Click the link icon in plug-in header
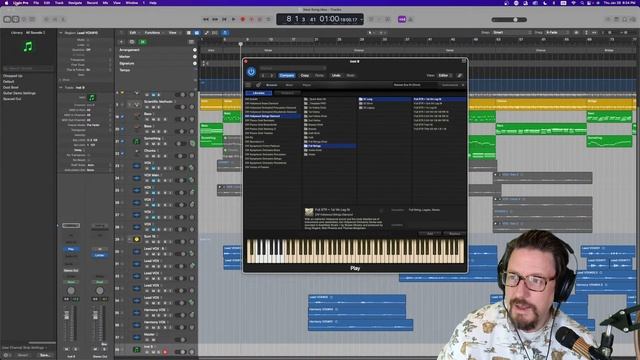Screen dimensions: 640x360 [x=460, y=76]
